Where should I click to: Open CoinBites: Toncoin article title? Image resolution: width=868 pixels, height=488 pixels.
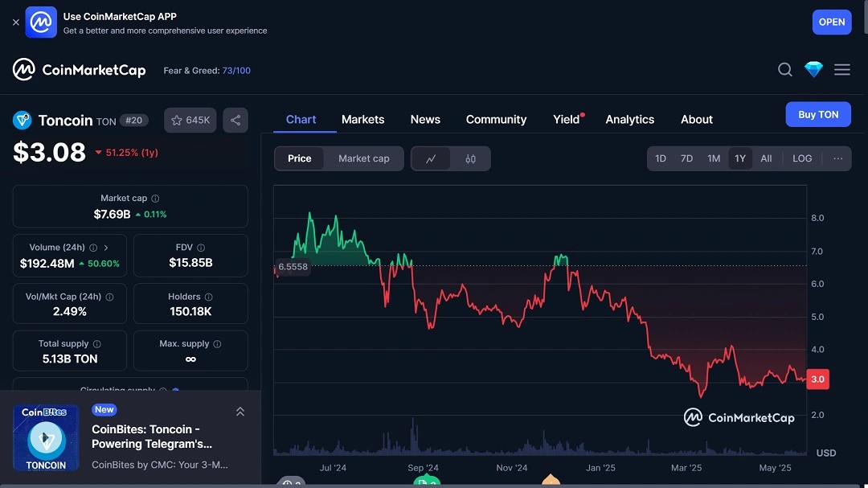tap(152, 437)
